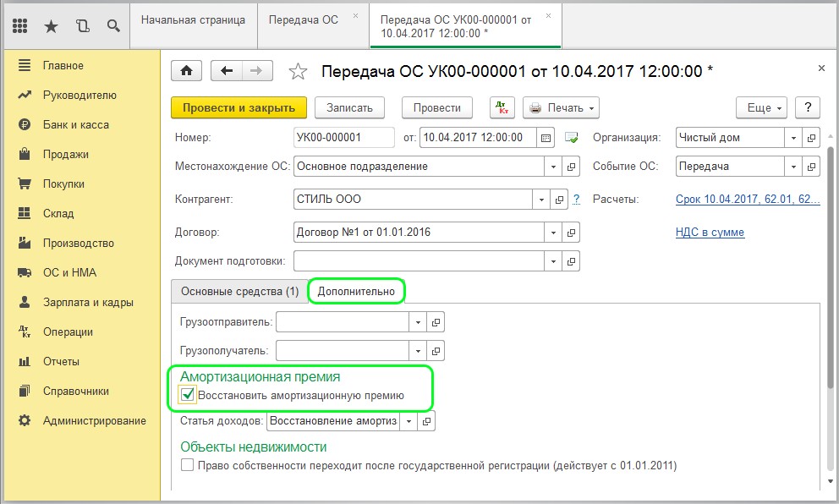Go to the home page icon
This screenshot has width=839, height=504.
click(184, 71)
